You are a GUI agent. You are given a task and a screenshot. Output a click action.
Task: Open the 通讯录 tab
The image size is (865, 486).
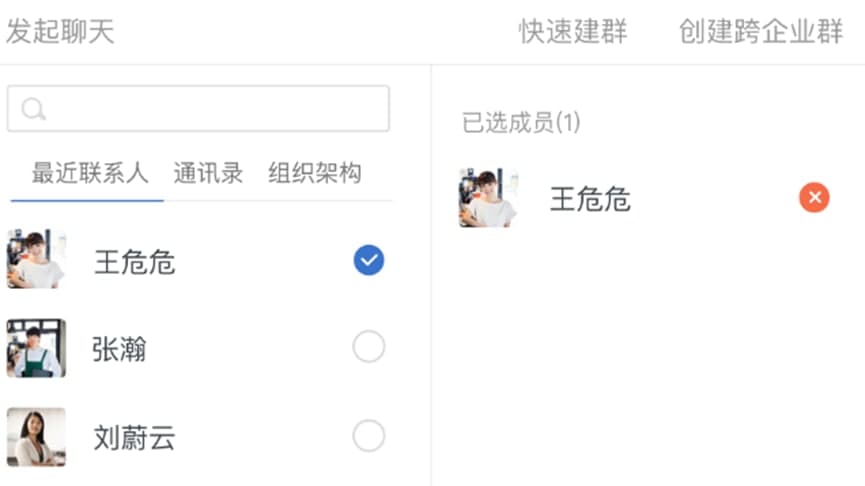click(208, 173)
